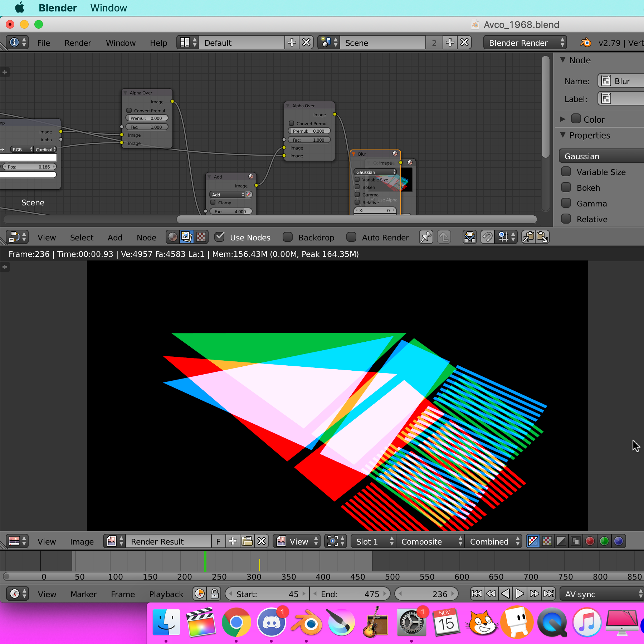The width and height of the screenshot is (644, 644).
Task: Jump to the end frame icon
Action: click(x=548, y=594)
